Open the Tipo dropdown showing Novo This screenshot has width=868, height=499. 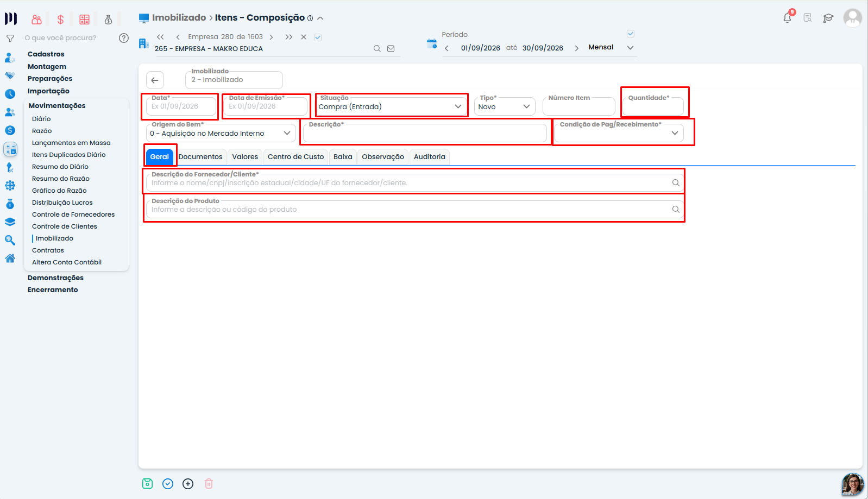(505, 106)
